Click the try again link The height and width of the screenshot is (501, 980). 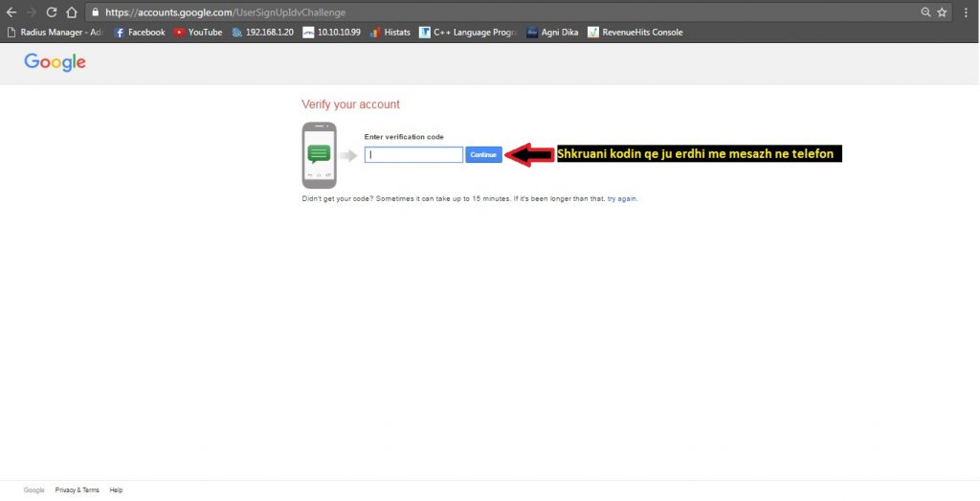622,199
